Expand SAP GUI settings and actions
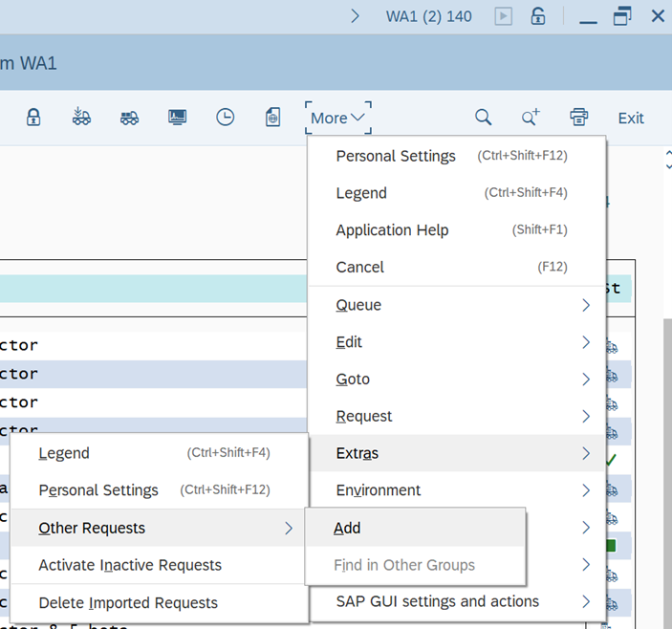The image size is (672, 629). 457,601
